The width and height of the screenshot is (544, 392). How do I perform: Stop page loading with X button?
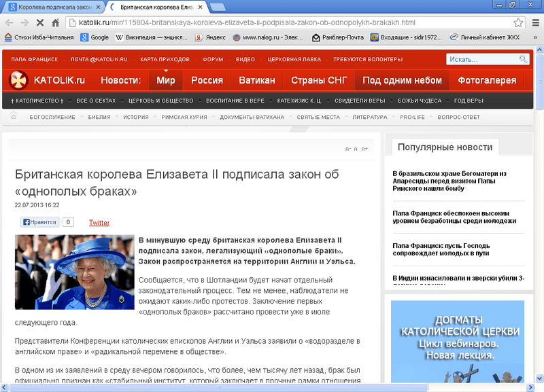tap(40, 23)
